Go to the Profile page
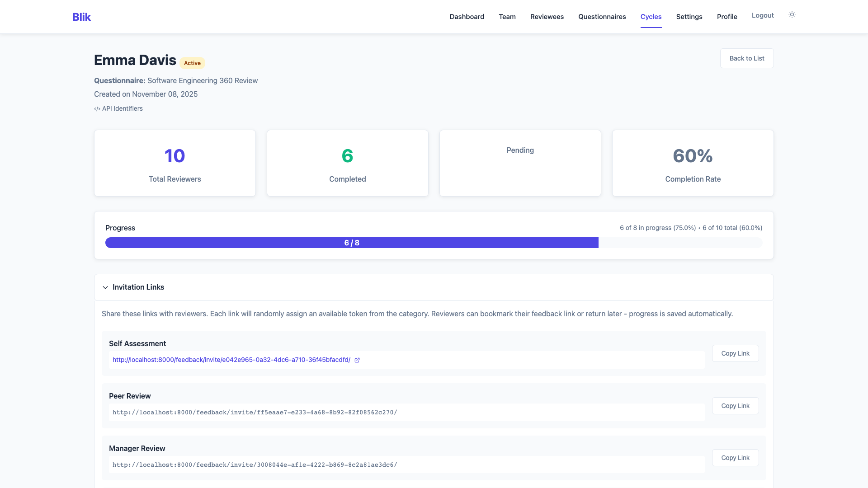 click(727, 16)
